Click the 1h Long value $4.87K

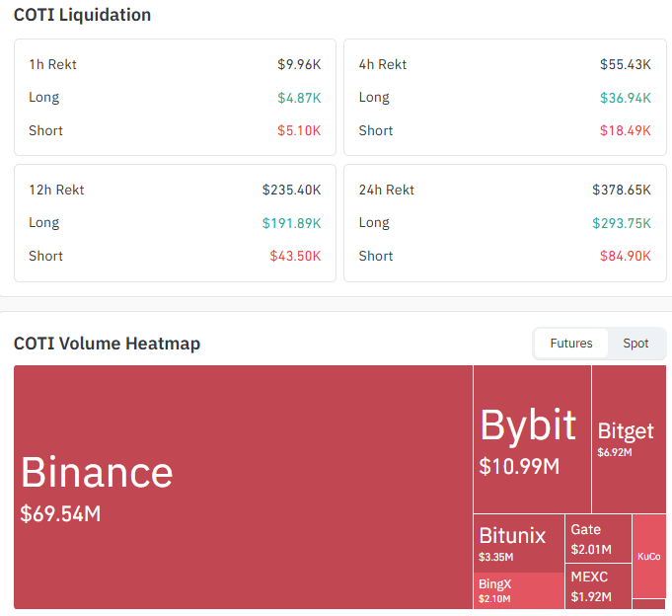pos(299,98)
